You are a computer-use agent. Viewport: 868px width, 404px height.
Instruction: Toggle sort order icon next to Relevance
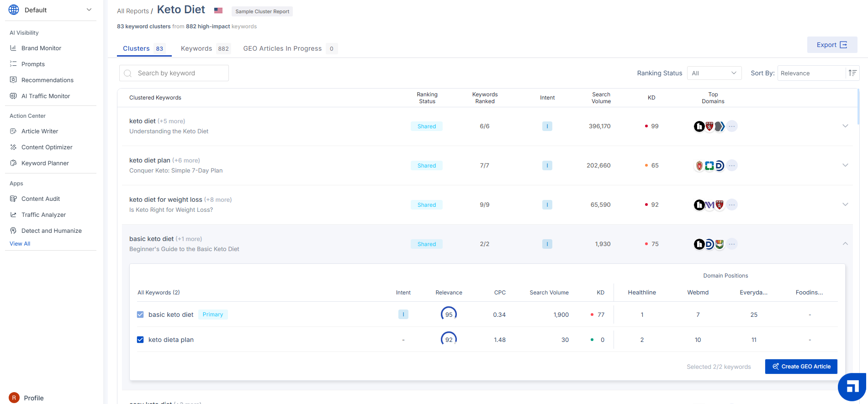click(852, 73)
